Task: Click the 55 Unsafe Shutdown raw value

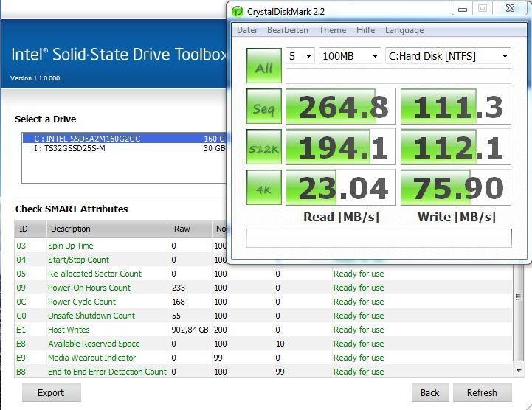Action: tap(176, 316)
